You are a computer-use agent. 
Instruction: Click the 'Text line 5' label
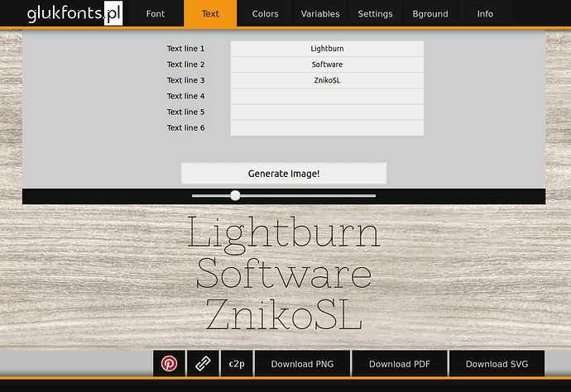[185, 112]
